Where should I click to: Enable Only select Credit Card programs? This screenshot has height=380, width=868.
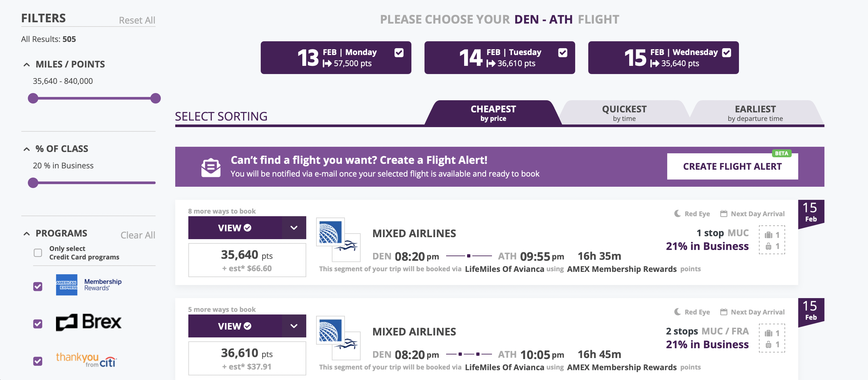(x=38, y=253)
